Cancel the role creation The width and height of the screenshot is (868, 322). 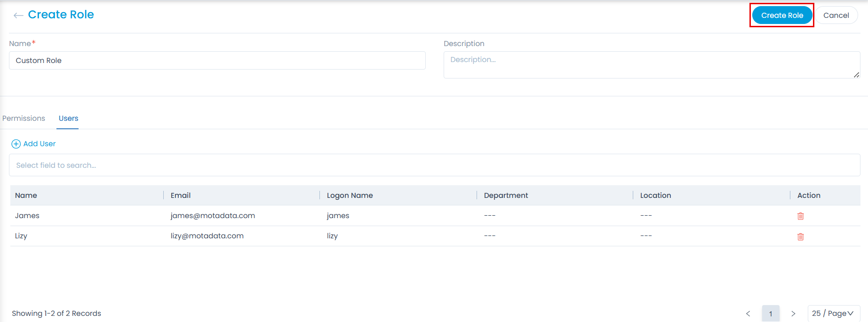point(836,15)
